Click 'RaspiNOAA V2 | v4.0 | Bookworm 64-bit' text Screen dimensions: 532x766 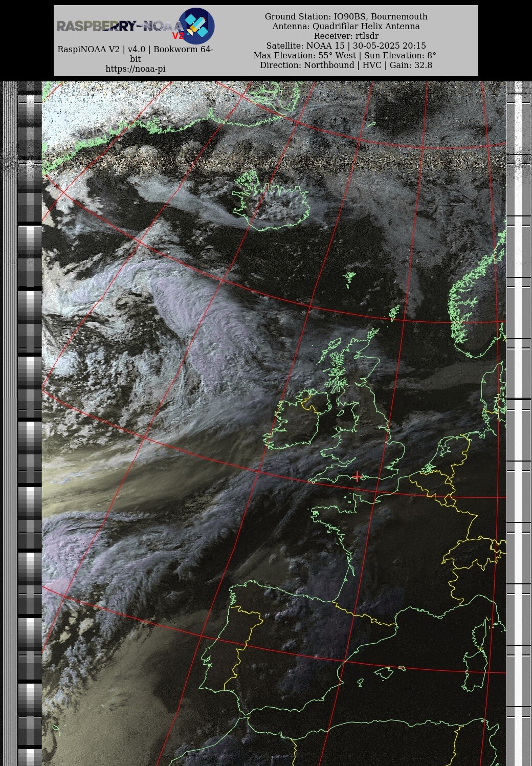136,54
